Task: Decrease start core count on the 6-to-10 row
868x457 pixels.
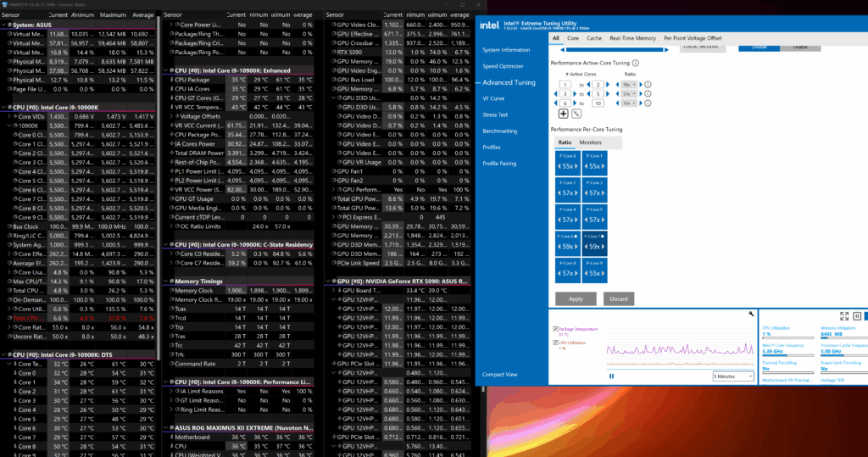Action: (555, 103)
